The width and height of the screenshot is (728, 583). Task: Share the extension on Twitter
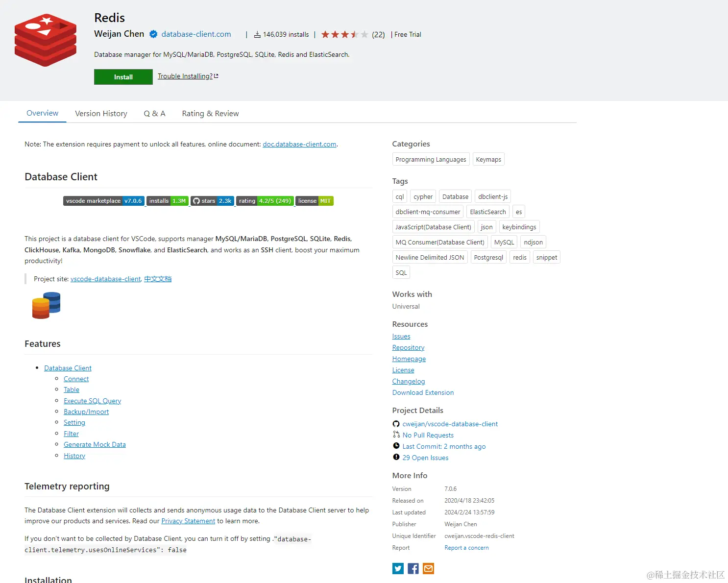[398, 568]
